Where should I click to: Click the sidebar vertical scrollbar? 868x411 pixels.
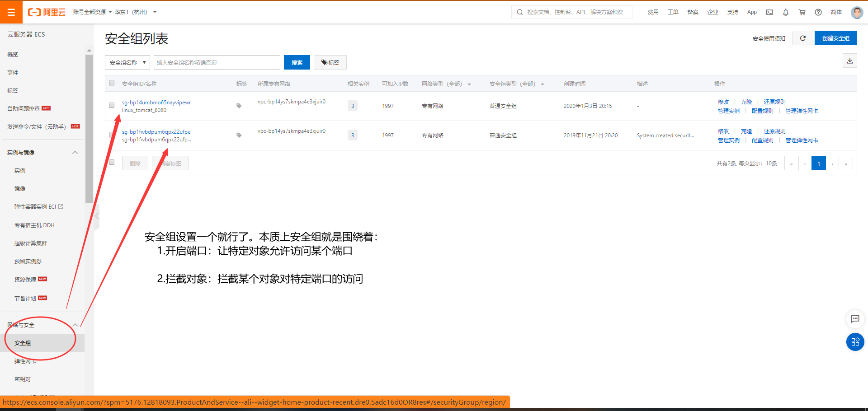pyautogui.click(x=89, y=129)
